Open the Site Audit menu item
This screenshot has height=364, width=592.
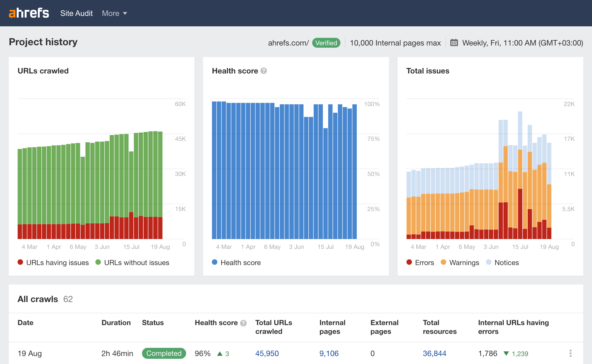(x=76, y=13)
